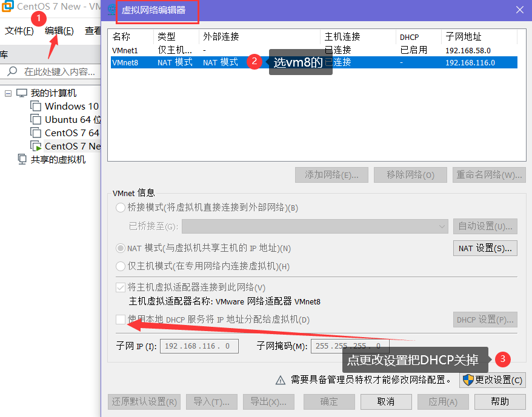Select CentOS 7 New in library tree
Viewport: 532px width, 417px height.
(x=73, y=146)
